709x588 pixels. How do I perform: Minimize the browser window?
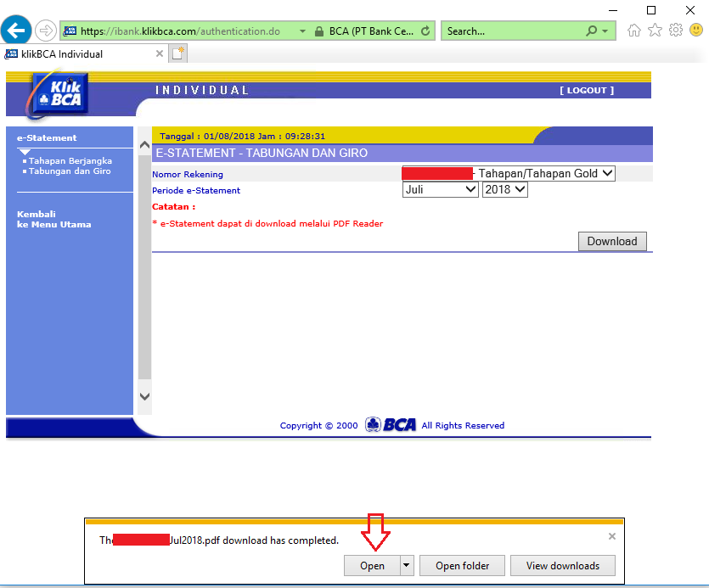(x=613, y=10)
